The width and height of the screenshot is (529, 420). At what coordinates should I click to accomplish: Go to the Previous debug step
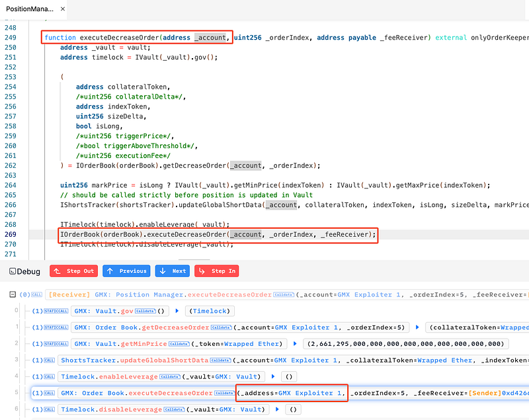[126, 271]
